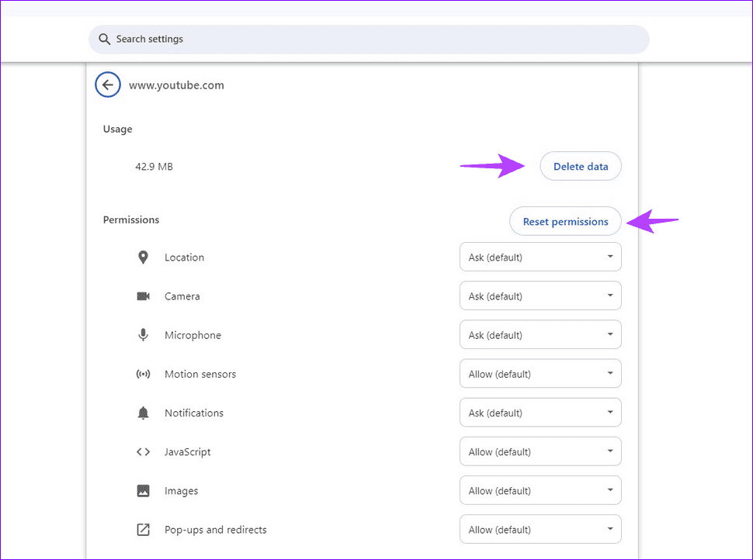
Task: Click the Delete data button
Action: pos(580,166)
